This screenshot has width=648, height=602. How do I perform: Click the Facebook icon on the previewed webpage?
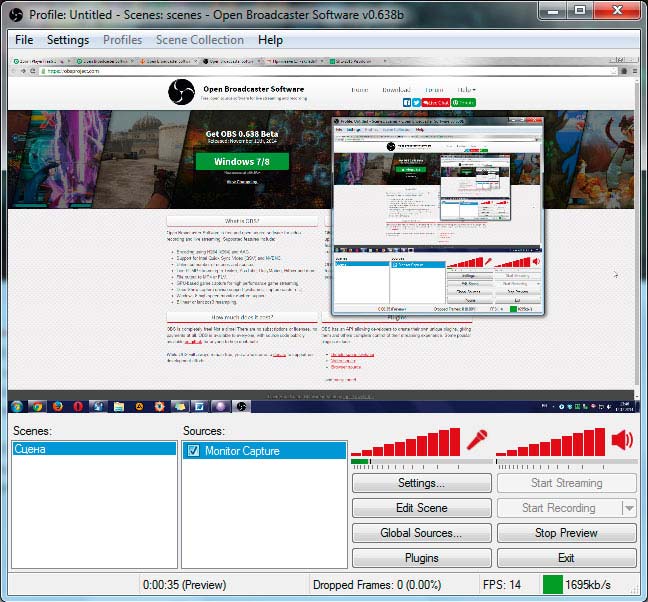(x=407, y=102)
